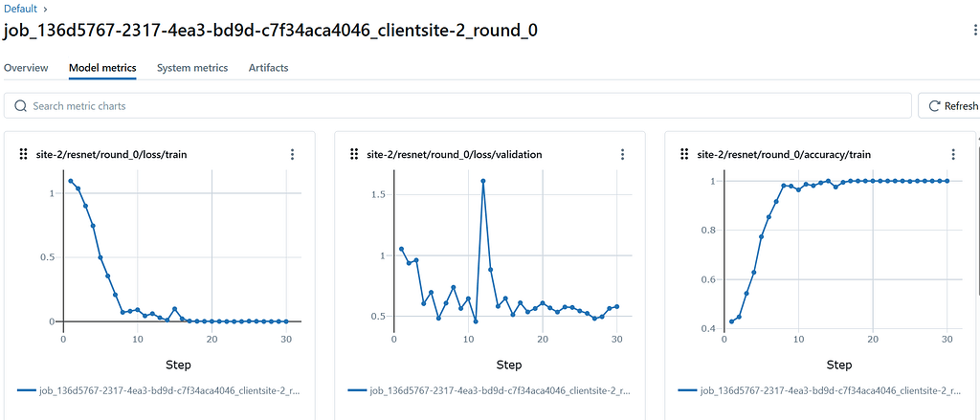Viewport: 980px width, 420px height.
Task: Click the Default breadcrumb link
Action: [x=21, y=9]
